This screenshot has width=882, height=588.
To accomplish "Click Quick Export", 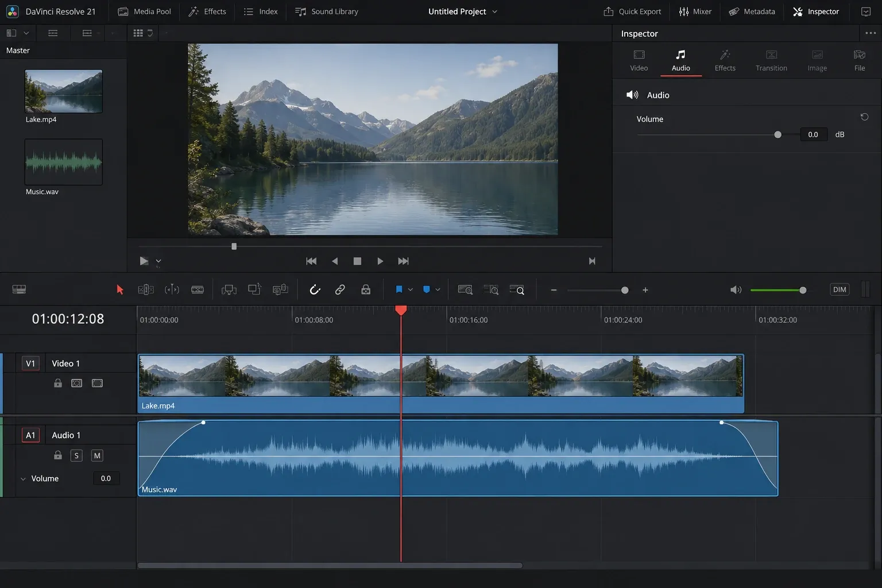I will [x=632, y=11].
